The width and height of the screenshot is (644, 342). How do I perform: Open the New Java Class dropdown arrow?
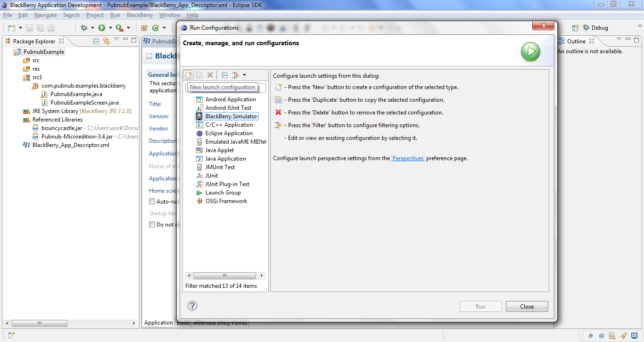tap(164, 28)
